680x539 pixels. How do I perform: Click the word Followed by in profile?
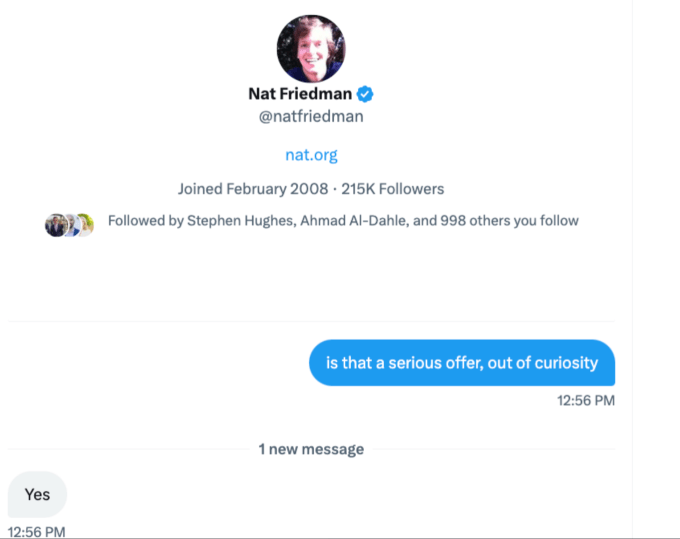click(x=143, y=220)
